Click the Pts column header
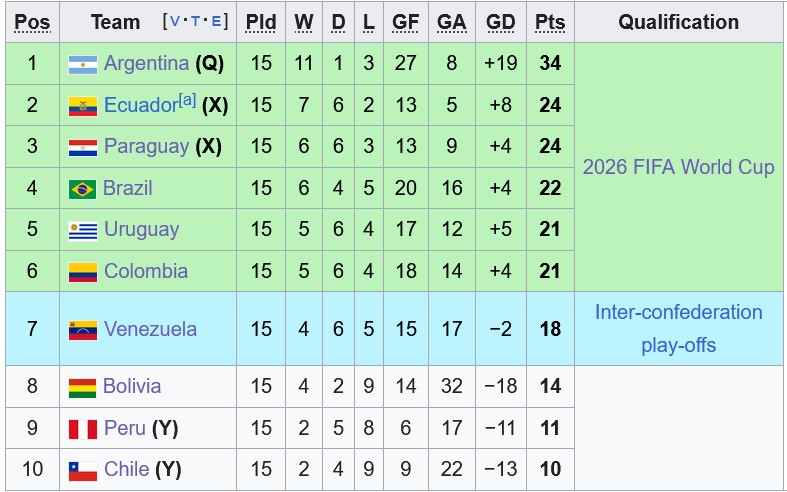This screenshot has width=787, height=492. point(549,22)
